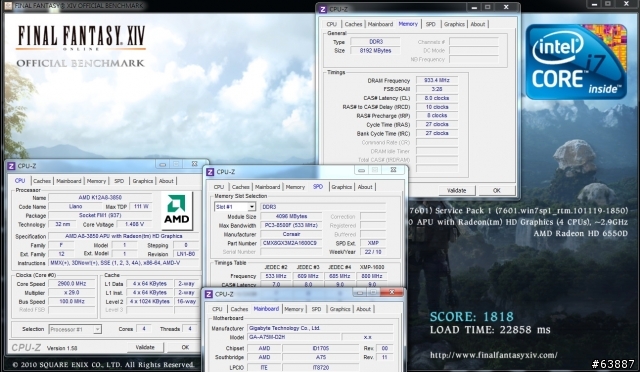Open the finalfantasyxiv.com URL link
The width and height of the screenshot is (640, 372).
pos(493,355)
